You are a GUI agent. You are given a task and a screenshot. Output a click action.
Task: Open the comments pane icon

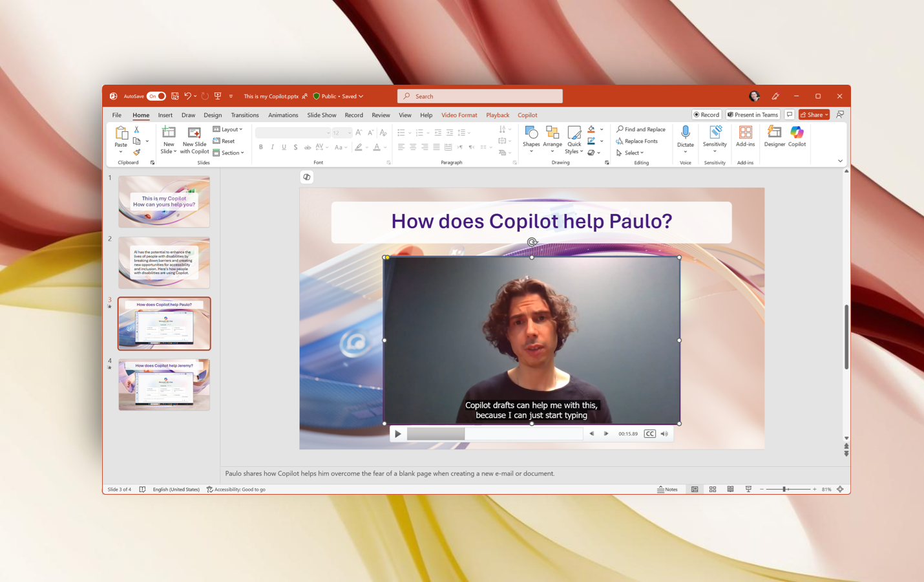790,114
